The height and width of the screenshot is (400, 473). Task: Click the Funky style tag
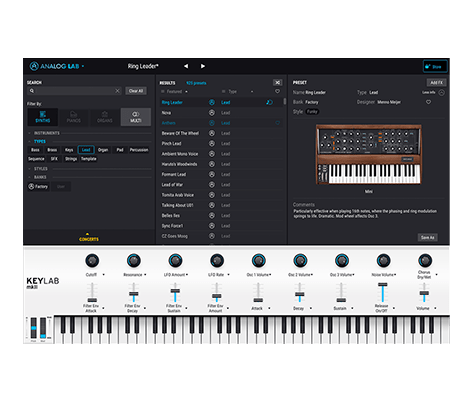312,112
